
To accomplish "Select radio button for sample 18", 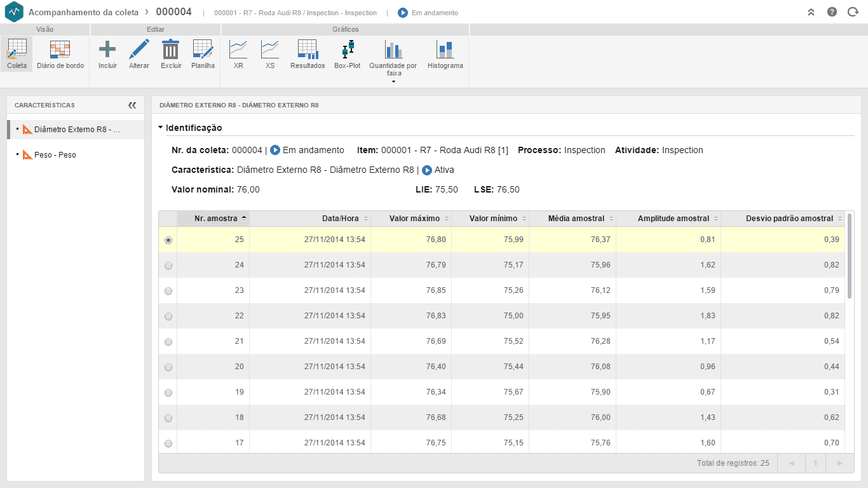I will click(168, 418).
